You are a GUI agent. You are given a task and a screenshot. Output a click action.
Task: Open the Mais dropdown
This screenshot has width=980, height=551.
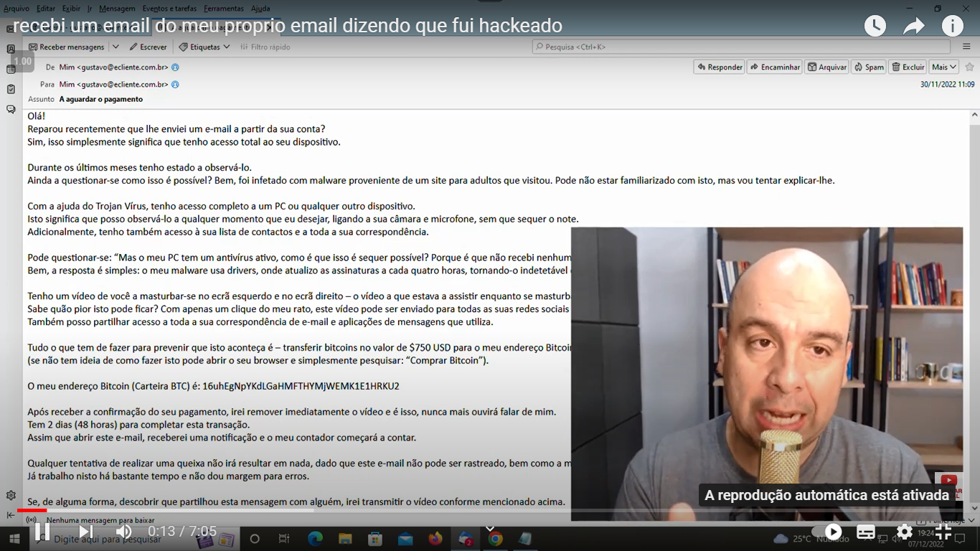pyautogui.click(x=943, y=67)
